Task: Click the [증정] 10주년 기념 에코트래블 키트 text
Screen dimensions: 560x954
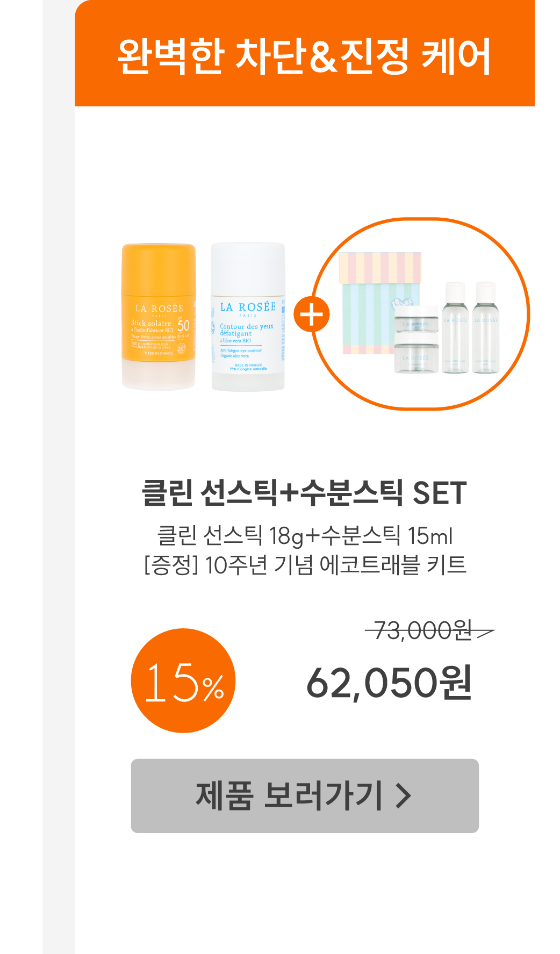Action: coord(304,565)
